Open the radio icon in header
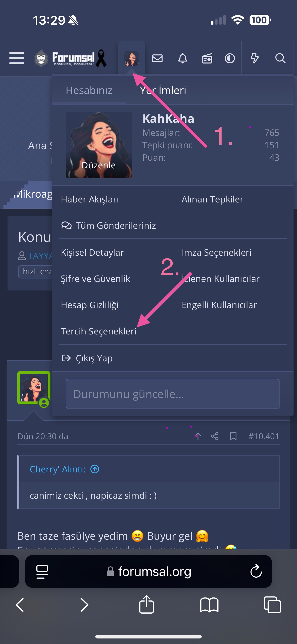Screen dimensions: 297x644 coord(207,59)
